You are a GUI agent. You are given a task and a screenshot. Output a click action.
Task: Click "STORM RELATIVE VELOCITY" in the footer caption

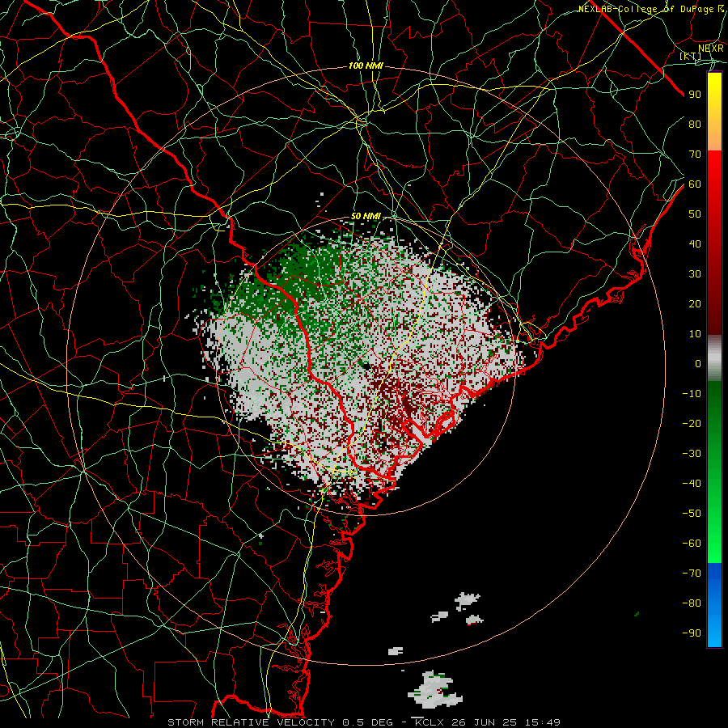pos(251,722)
